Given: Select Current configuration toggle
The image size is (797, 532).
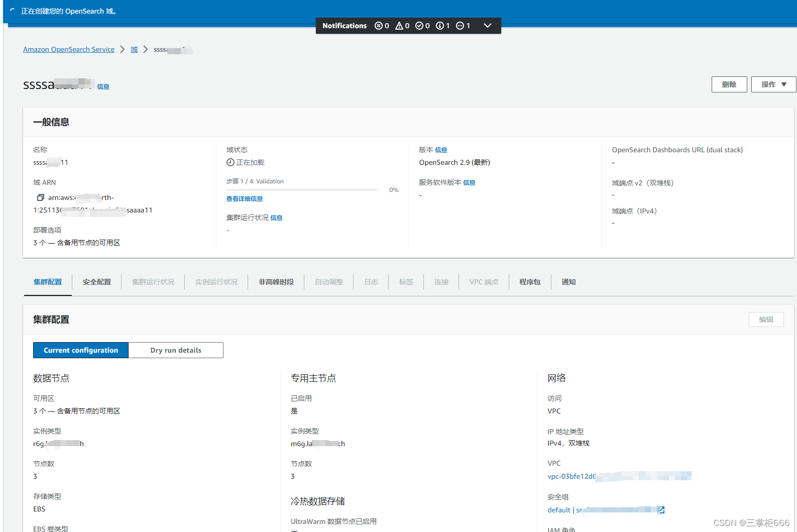Looking at the screenshot, I should [x=81, y=350].
